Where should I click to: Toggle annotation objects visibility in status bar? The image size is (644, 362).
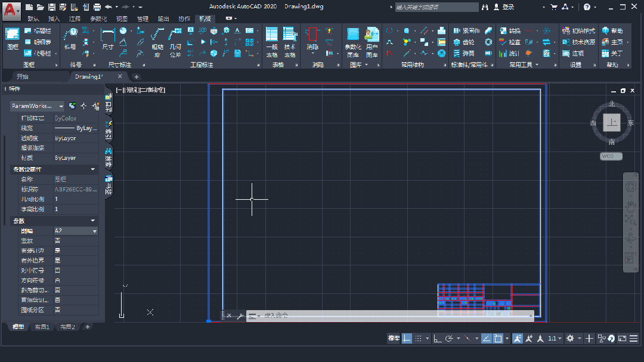518,338
